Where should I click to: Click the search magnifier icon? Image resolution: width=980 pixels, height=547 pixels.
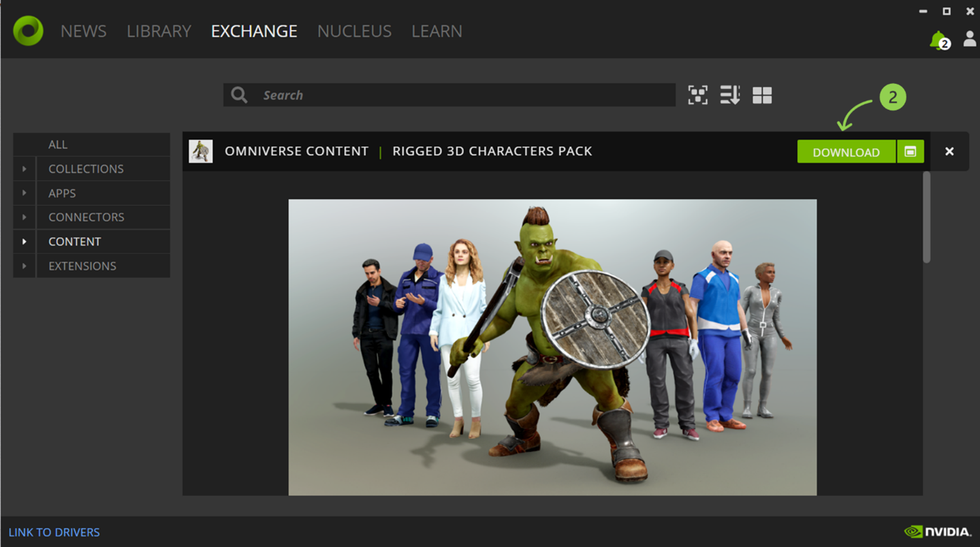tap(239, 95)
